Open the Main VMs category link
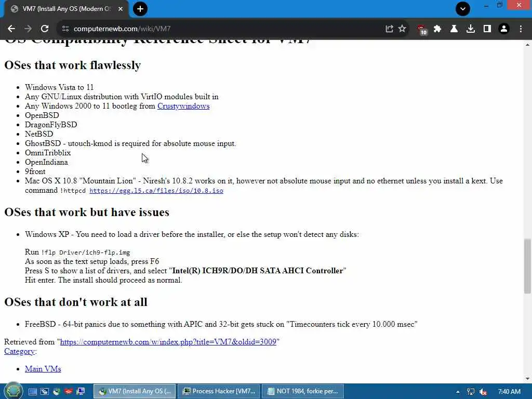Viewport: 532px width, 399px height. pos(43,369)
